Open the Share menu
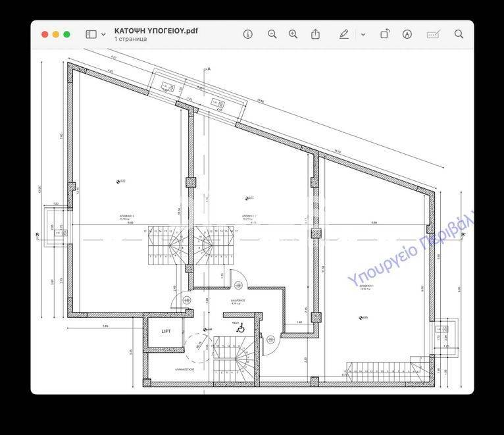 click(316, 34)
